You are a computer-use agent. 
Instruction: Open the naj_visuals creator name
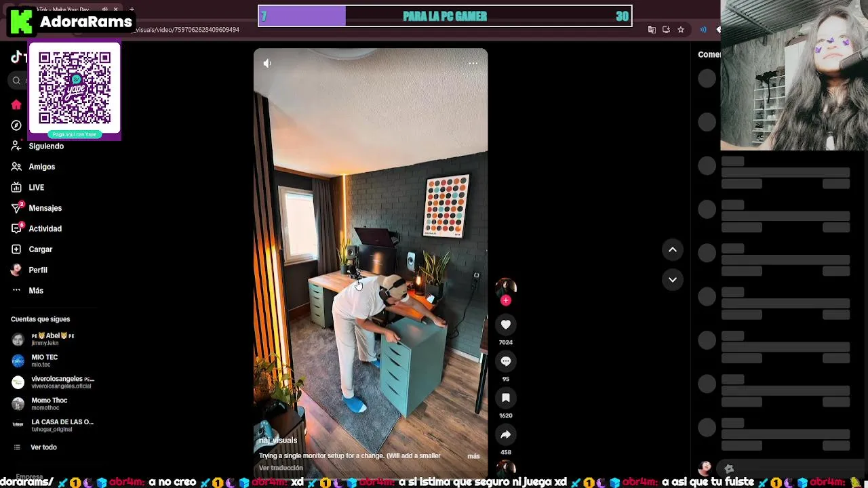(x=278, y=441)
